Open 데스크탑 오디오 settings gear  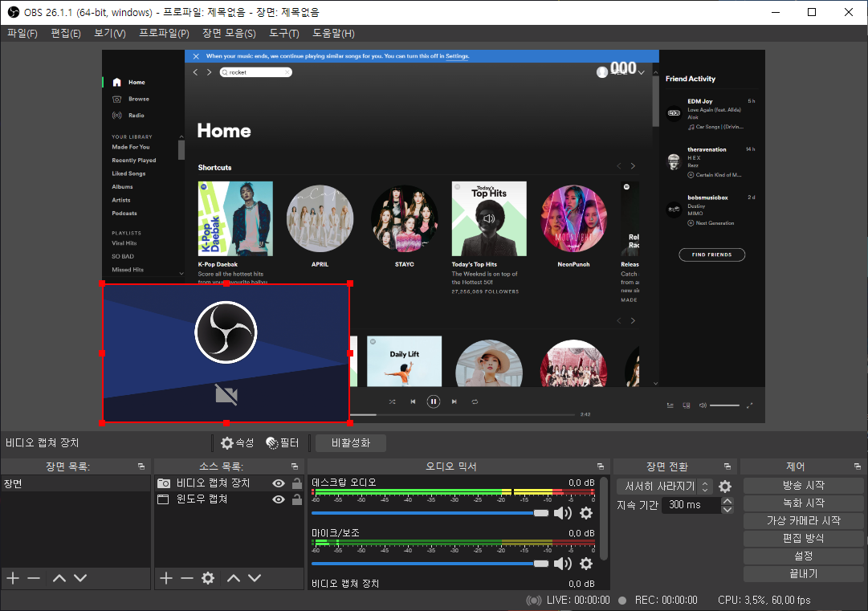click(585, 513)
